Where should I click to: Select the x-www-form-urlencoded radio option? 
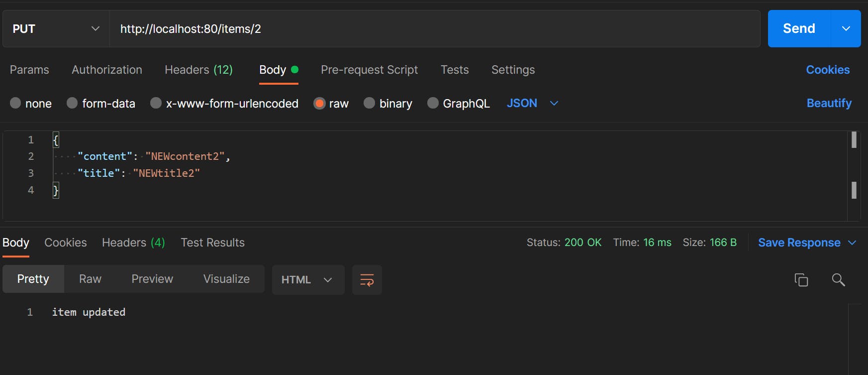[156, 103]
